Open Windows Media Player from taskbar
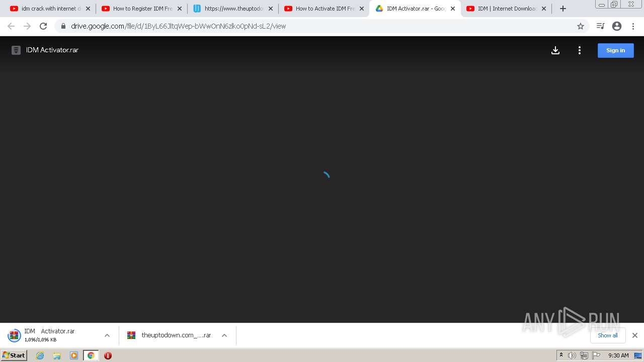The image size is (644, 362). (74, 355)
